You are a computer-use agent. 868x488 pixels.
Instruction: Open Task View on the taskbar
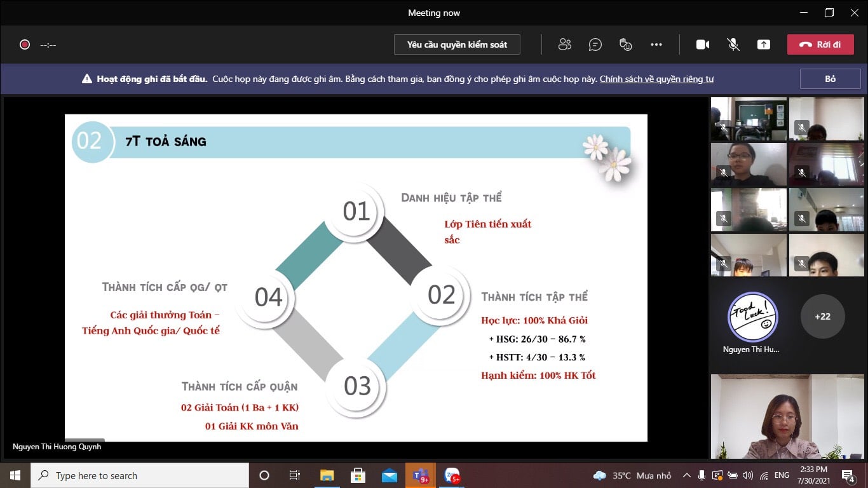coord(295,475)
